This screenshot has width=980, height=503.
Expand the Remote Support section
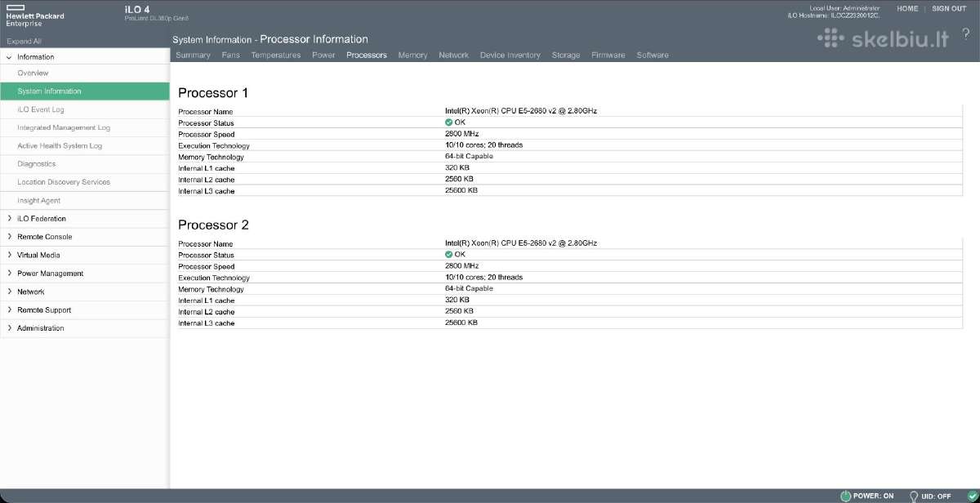[9, 309]
